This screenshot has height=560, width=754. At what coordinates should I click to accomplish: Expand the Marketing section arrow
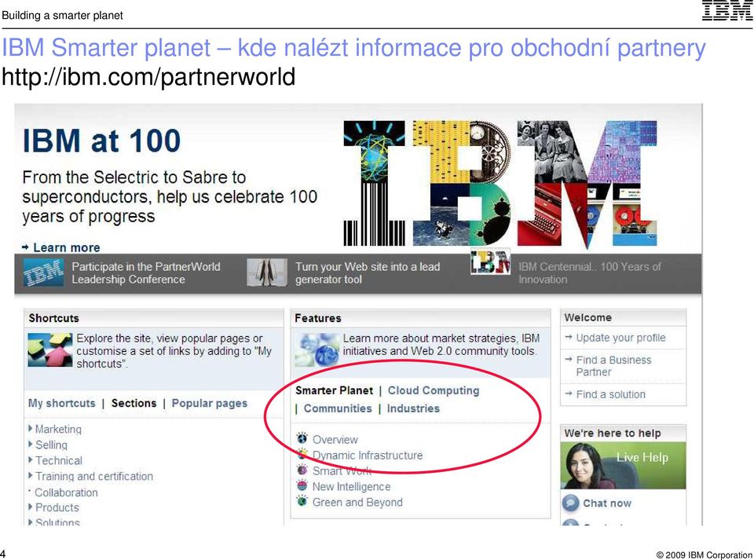(x=31, y=428)
